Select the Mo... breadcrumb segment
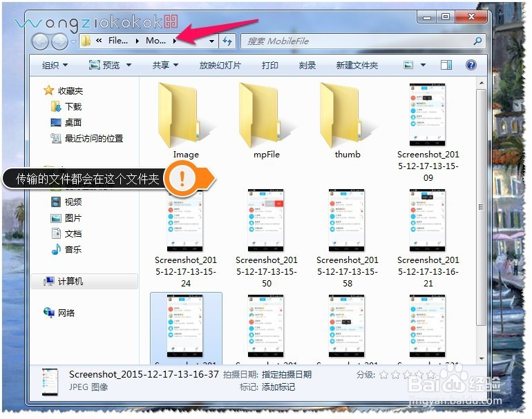The width and height of the screenshot is (532, 419). coord(155,41)
